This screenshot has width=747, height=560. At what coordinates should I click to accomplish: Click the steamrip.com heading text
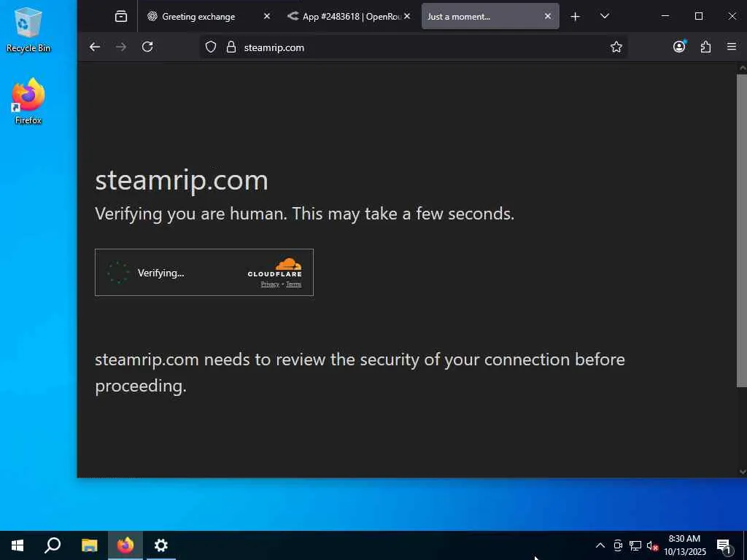182,181
